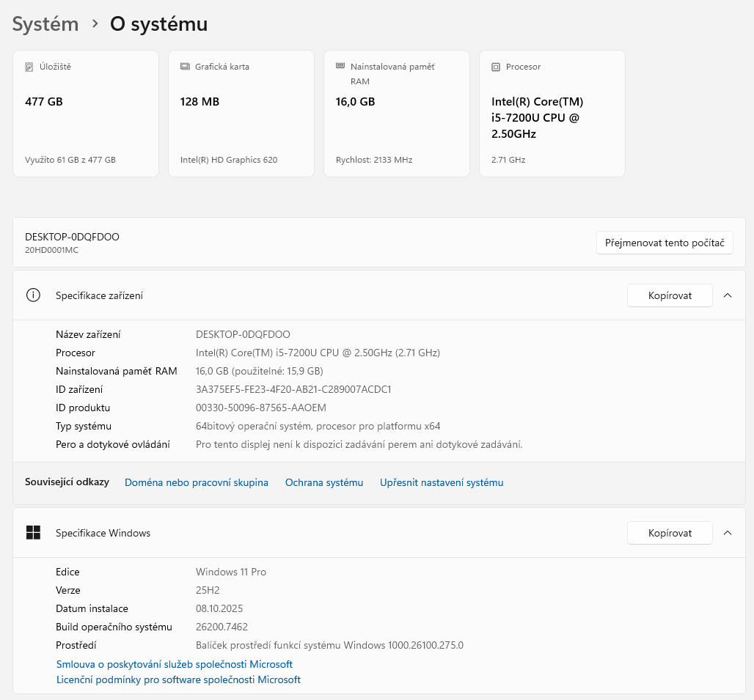This screenshot has height=700, width=754.
Task: Copy Windows specs with the Kopírovat button
Action: [x=669, y=533]
